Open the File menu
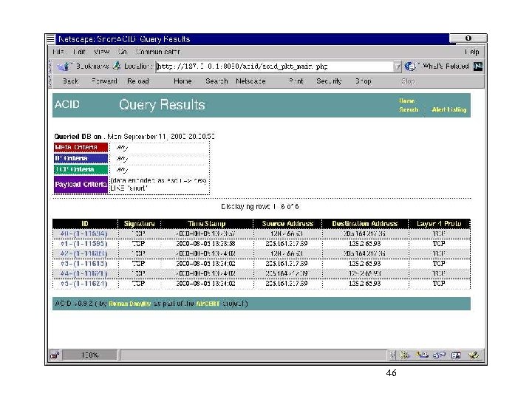Screen dimensions: 532x399 coord(58,52)
